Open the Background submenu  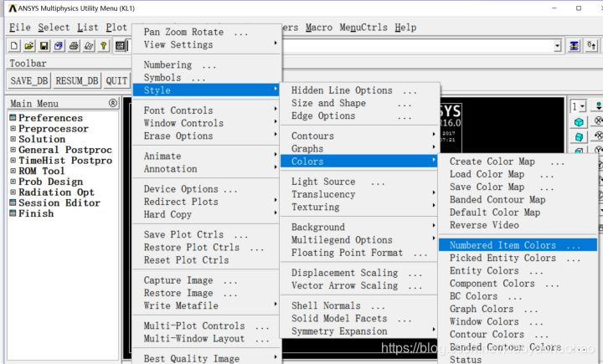pyautogui.click(x=358, y=227)
